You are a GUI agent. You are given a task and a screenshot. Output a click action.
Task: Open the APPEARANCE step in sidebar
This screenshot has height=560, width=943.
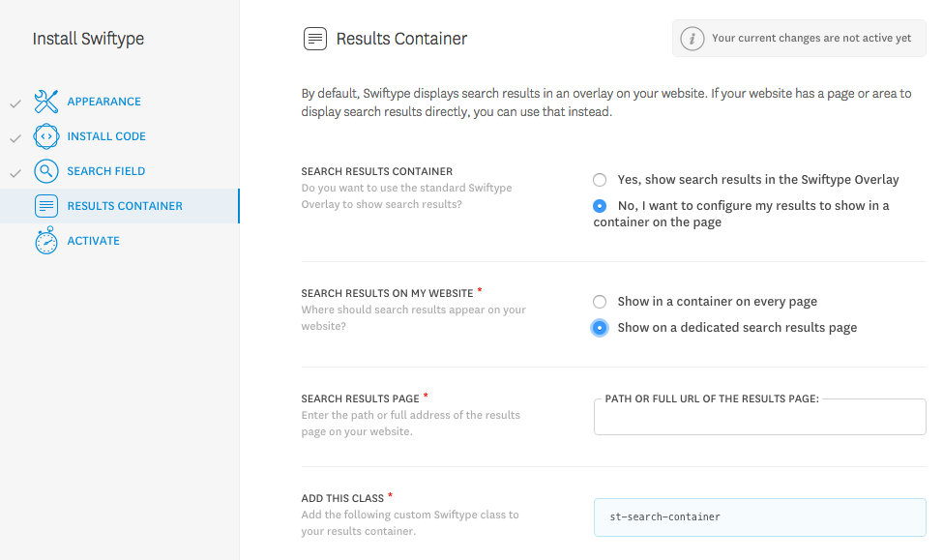(104, 102)
